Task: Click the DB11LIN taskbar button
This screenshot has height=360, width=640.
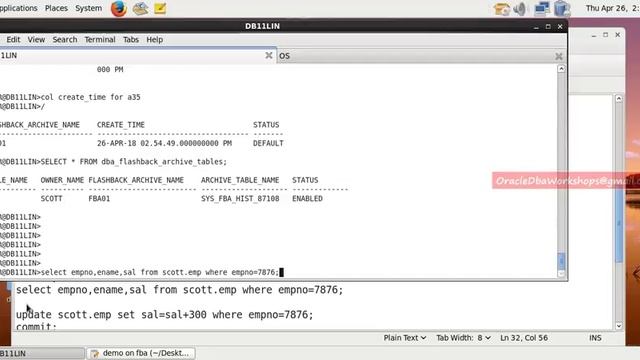Action: click(41, 353)
